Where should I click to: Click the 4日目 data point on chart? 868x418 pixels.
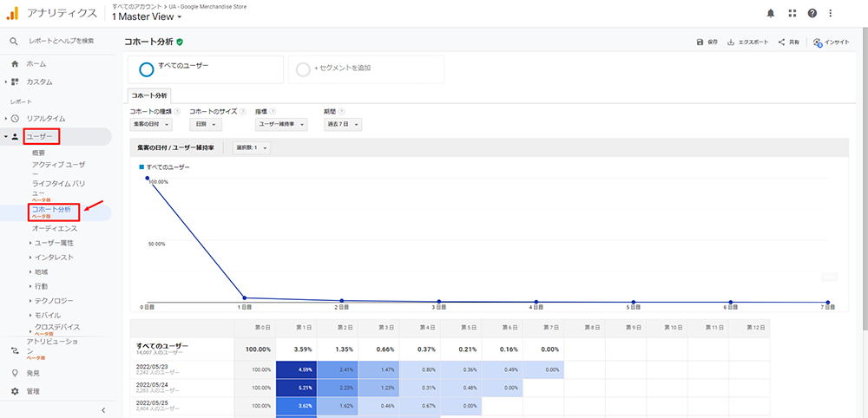click(x=536, y=302)
